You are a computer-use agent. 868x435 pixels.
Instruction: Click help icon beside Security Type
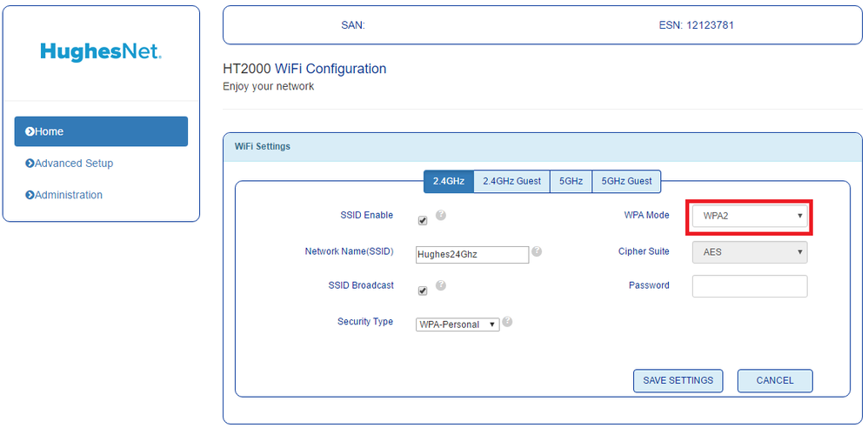pyautogui.click(x=507, y=322)
